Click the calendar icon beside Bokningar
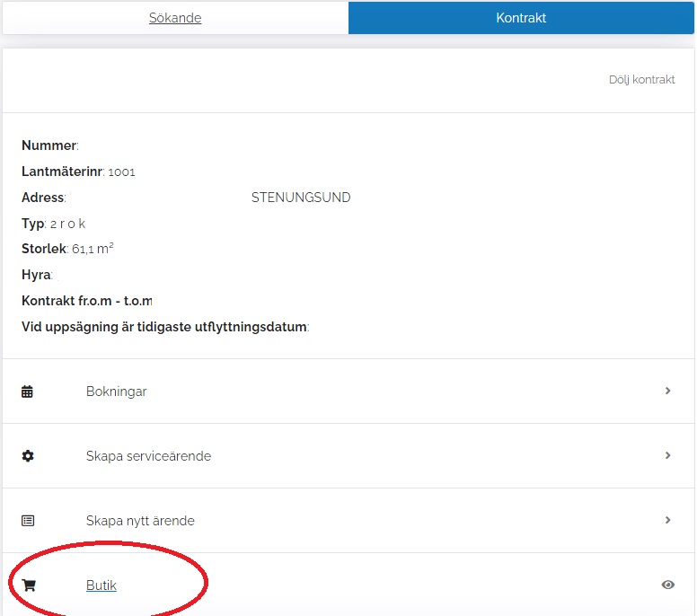697x616 pixels. pos(28,392)
